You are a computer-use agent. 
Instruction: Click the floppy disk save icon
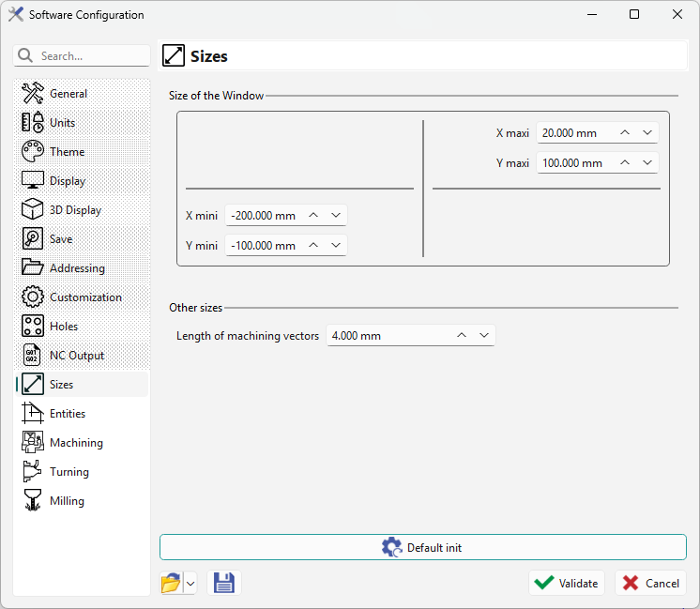point(224,583)
